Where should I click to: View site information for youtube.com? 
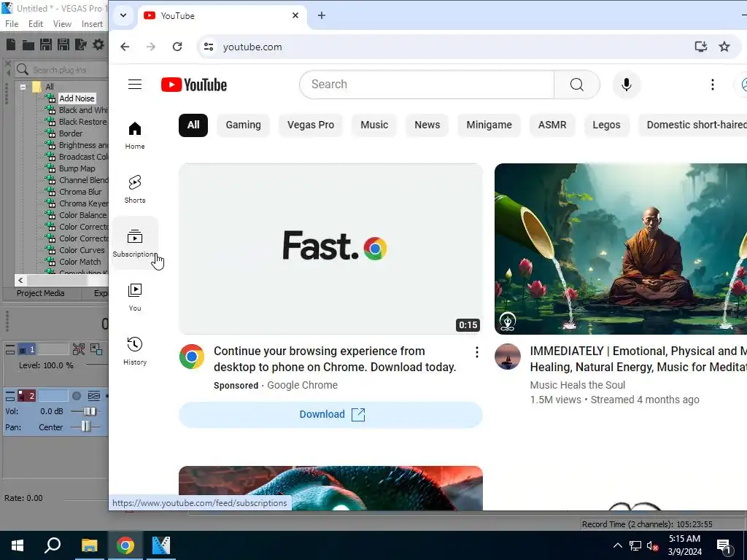(208, 47)
